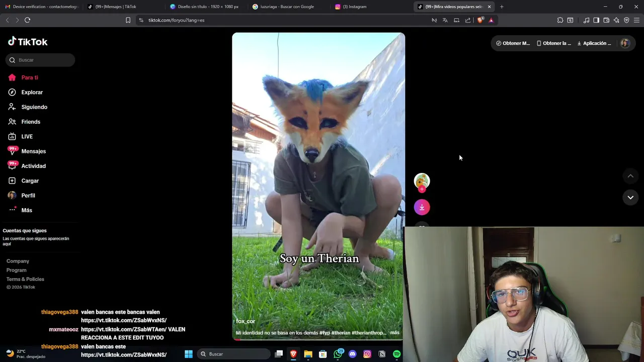Open Mensajes inbox
The width and height of the screenshot is (644, 362).
(x=33, y=151)
